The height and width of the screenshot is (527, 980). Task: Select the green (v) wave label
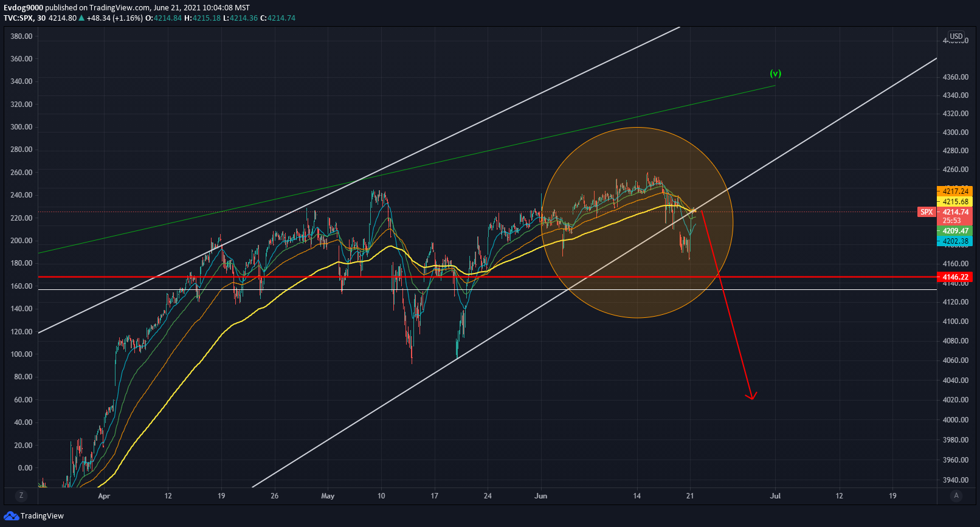pos(776,74)
